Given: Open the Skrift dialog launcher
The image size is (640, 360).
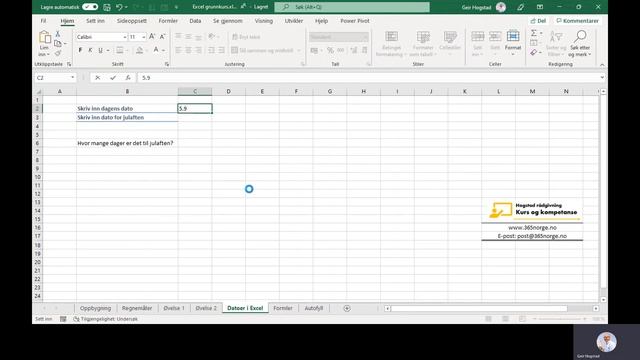Looking at the screenshot, I should (x=167, y=64).
